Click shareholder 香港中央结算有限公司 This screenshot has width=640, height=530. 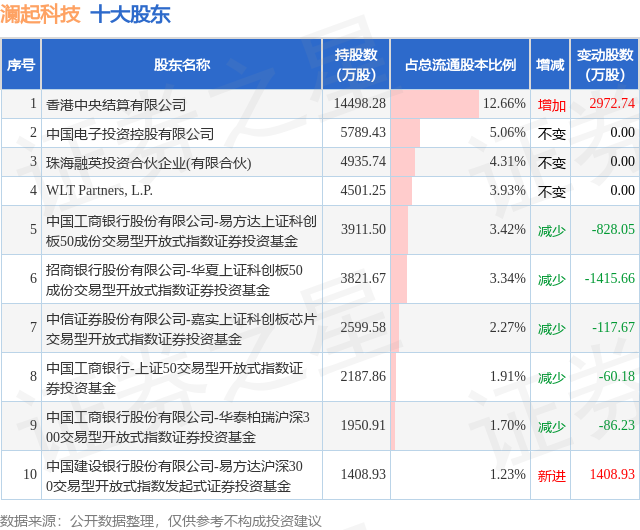pos(116,105)
